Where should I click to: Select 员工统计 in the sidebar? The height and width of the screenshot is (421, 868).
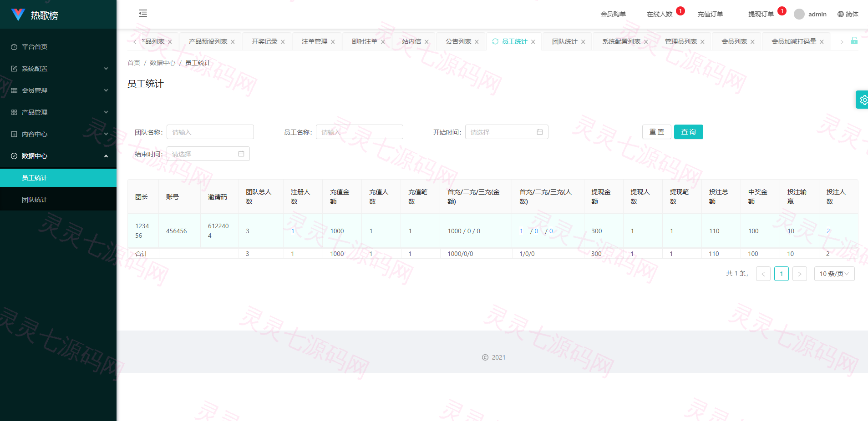pyautogui.click(x=58, y=178)
